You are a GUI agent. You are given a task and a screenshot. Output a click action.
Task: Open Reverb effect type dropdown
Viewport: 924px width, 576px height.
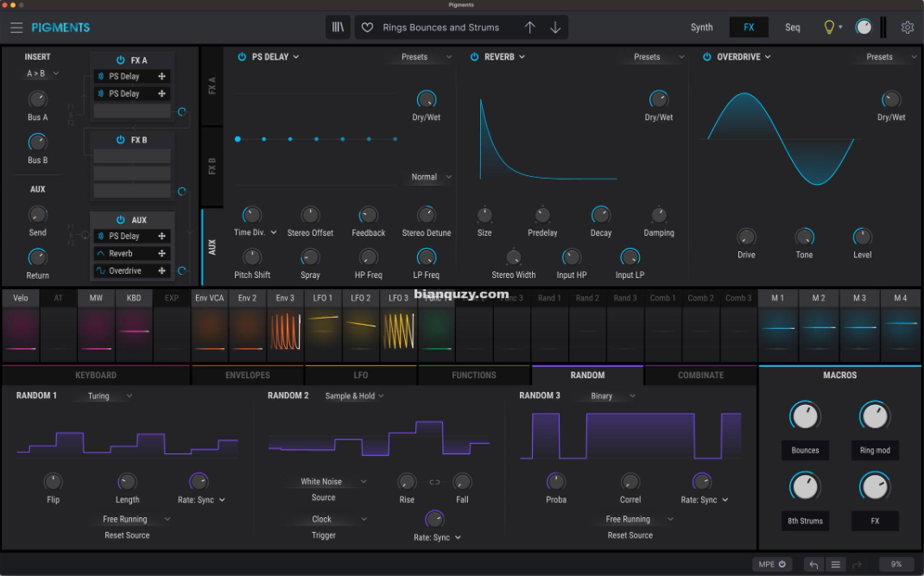tap(505, 57)
